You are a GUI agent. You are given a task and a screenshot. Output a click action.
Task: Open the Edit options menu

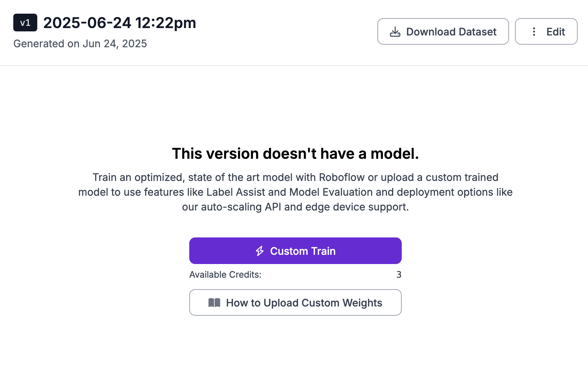point(546,31)
